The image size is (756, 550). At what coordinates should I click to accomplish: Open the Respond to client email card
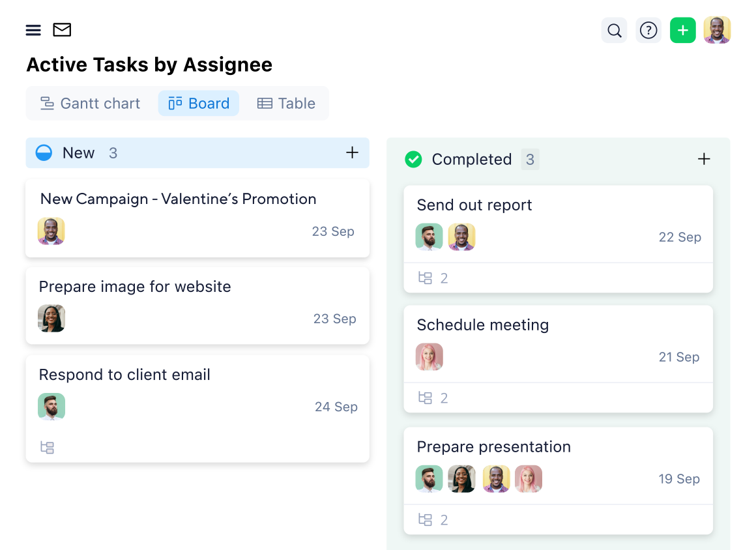pyautogui.click(x=197, y=409)
